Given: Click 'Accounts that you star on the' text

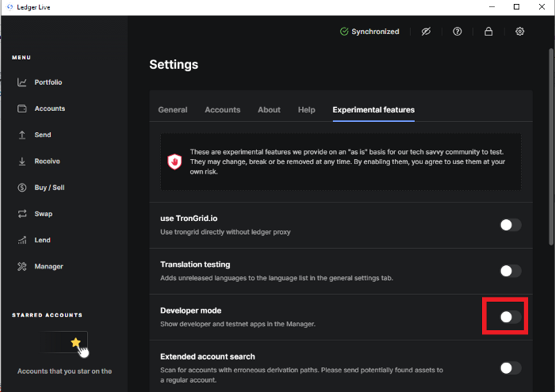Looking at the screenshot, I should point(64,371).
